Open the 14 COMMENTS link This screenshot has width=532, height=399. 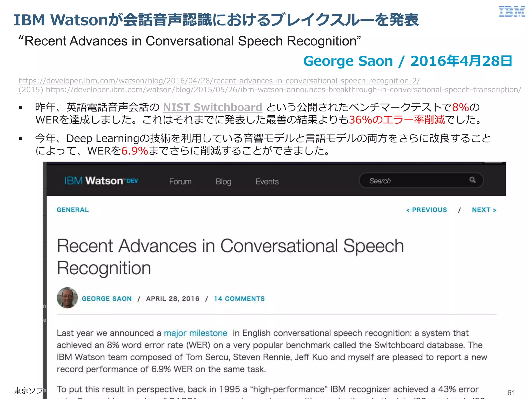click(x=239, y=298)
